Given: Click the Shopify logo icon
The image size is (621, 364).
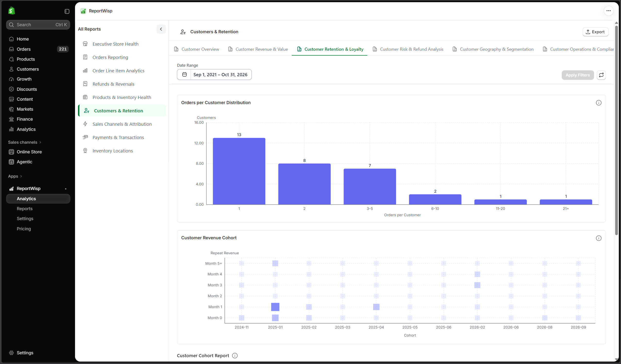Looking at the screenshot, I should (11, 11).
